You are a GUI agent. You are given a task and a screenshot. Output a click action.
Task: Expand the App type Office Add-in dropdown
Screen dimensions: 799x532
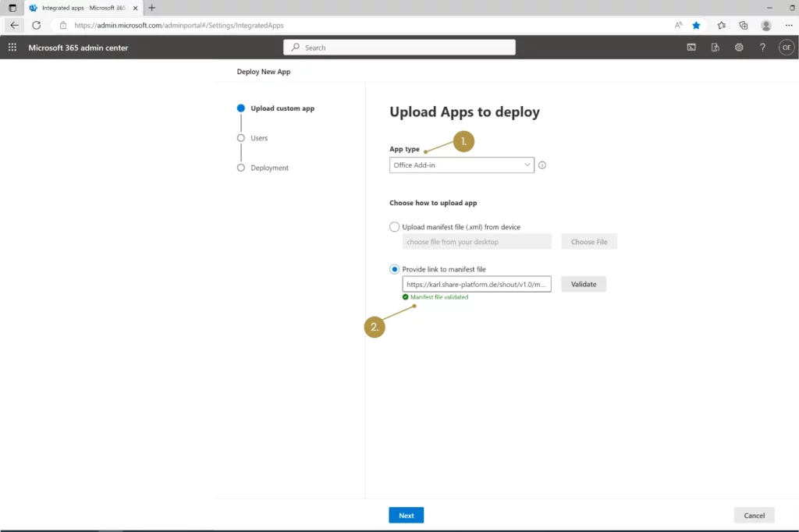(462, 165)
